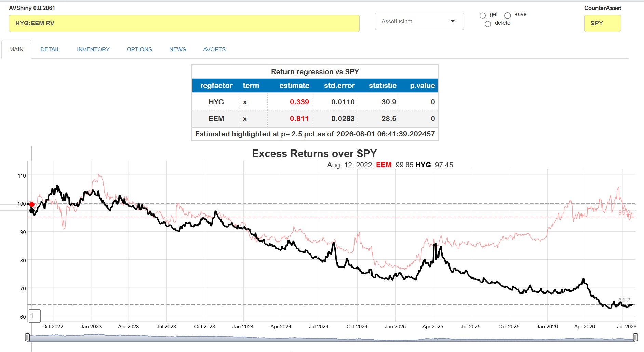Viewport: 644px width, 352px height.
Task: Click the right range selector handle
Action: click(x=635, y=338)
